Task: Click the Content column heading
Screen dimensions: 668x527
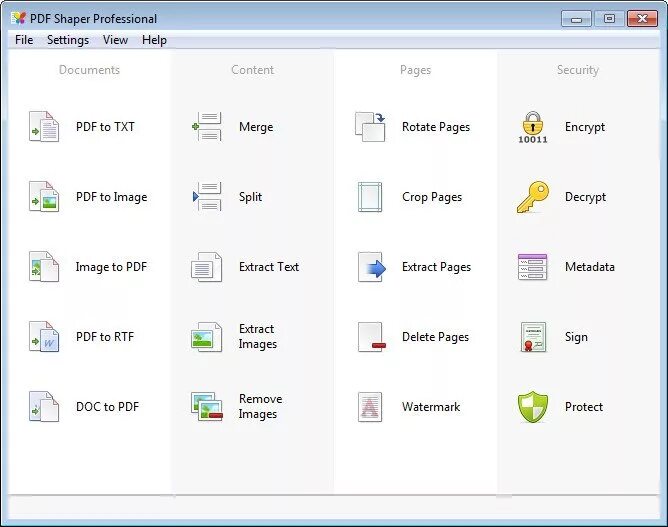Action: point(252,70)
